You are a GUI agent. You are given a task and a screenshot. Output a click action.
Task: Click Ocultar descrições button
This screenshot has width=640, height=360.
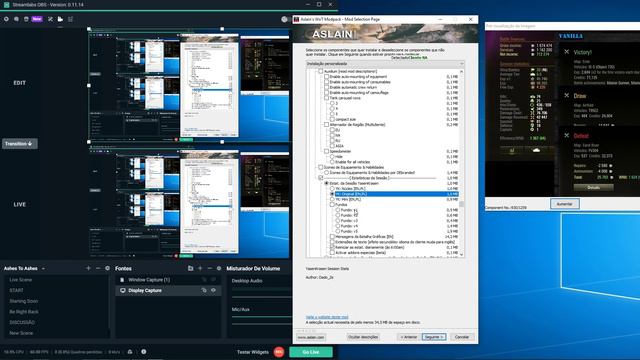363,337
